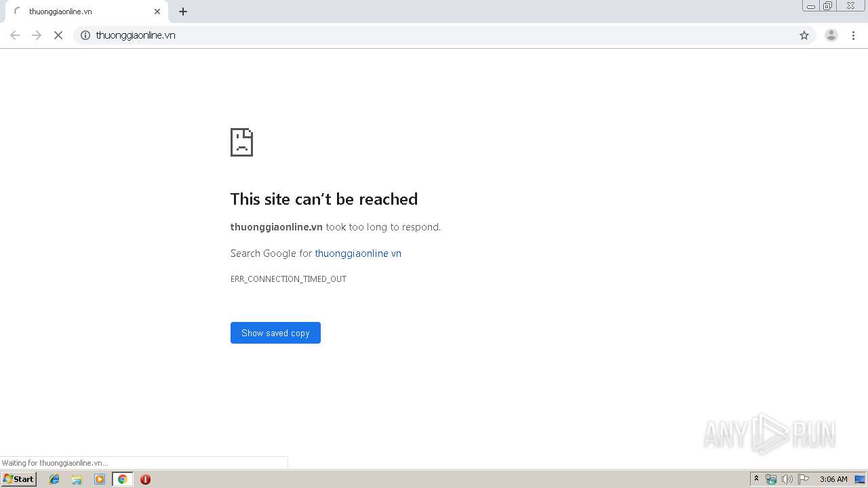Image resolution: width=868 pixels, height=488 pixels.
Task: Open the Windows Start menu
Action: click(18, 479)
